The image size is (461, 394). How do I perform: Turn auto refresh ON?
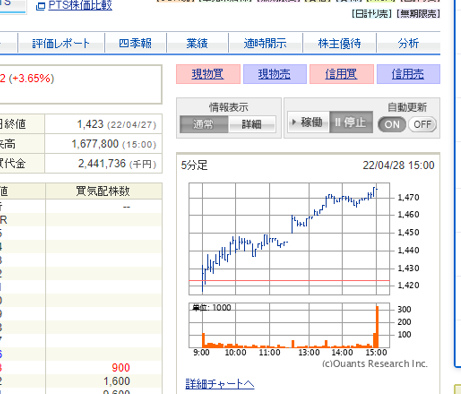pos(392,125)
